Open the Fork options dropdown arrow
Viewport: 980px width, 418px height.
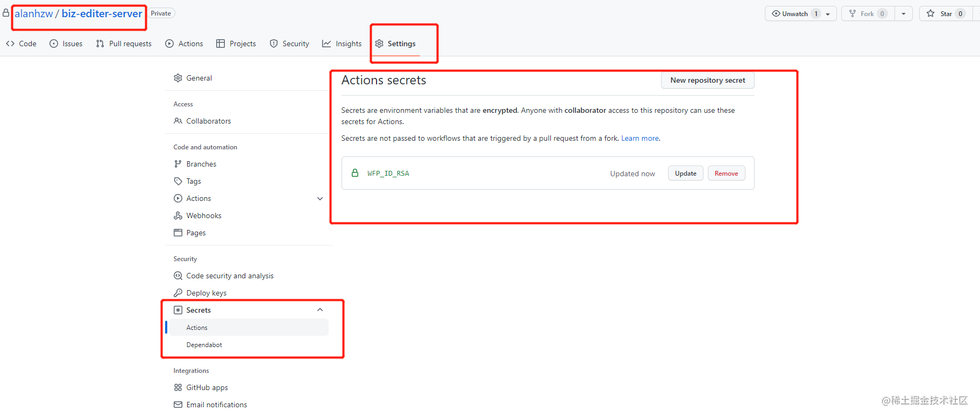pos(904,14)
